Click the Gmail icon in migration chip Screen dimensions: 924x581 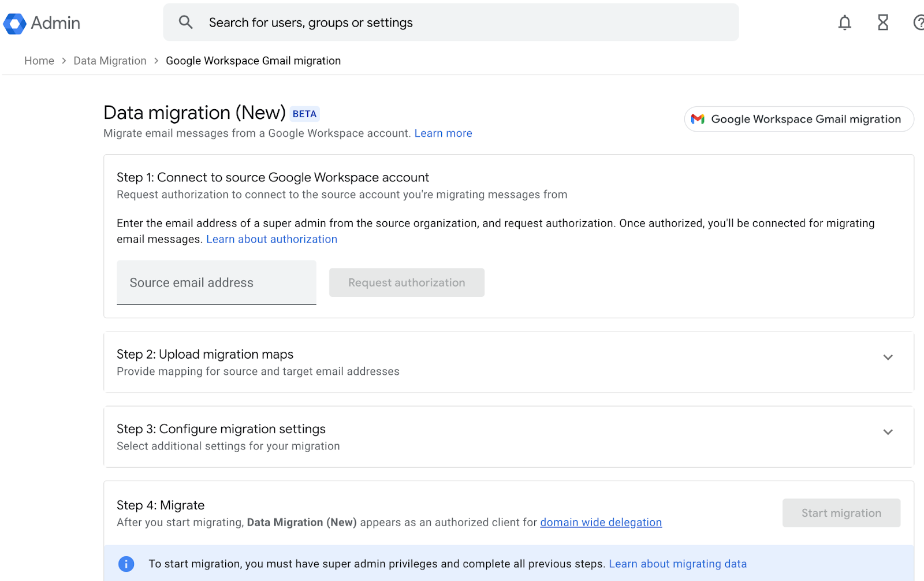[698, 119]
